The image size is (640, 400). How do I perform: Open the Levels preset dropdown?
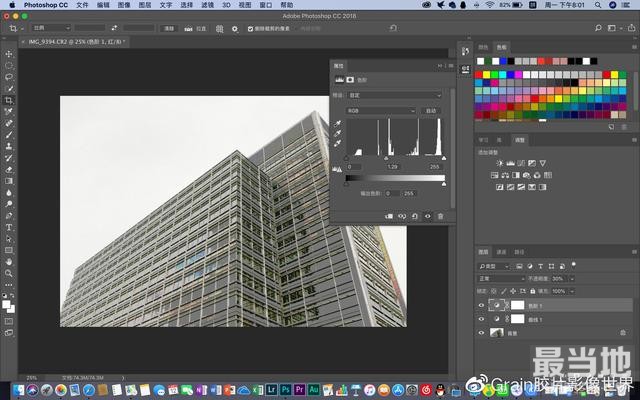click(x=392, y=95)
